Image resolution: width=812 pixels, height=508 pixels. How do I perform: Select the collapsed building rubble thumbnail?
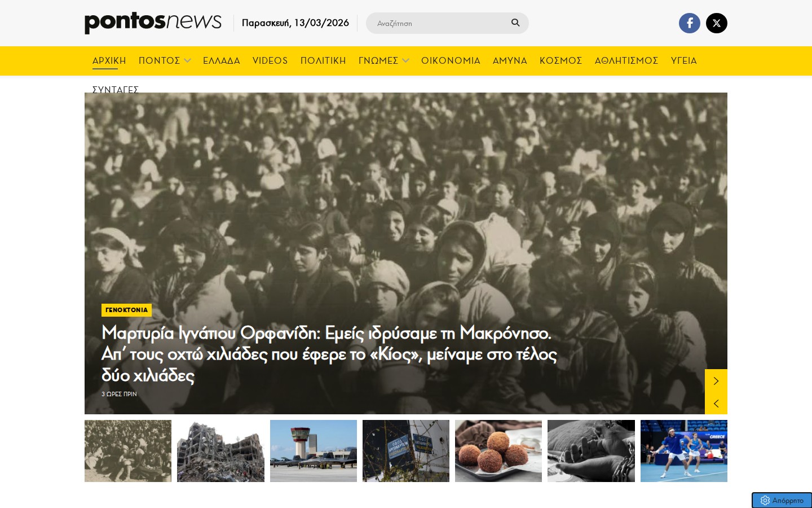point(220,451)
